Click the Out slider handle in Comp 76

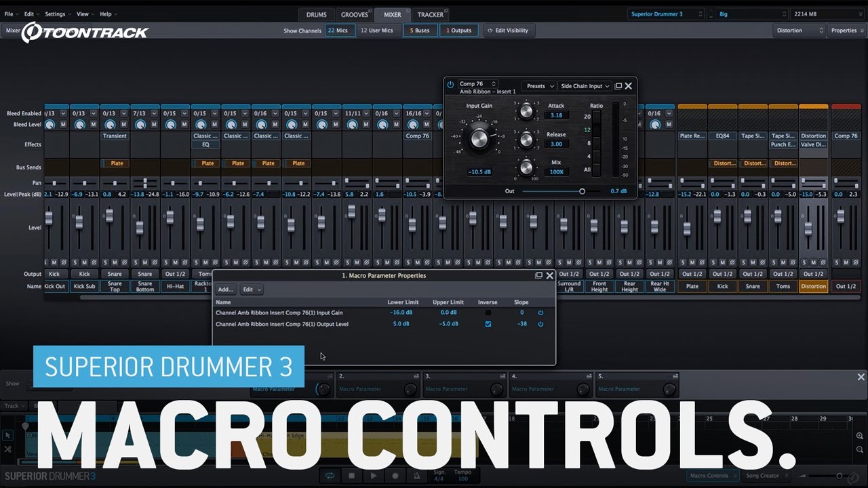point(582,191)
